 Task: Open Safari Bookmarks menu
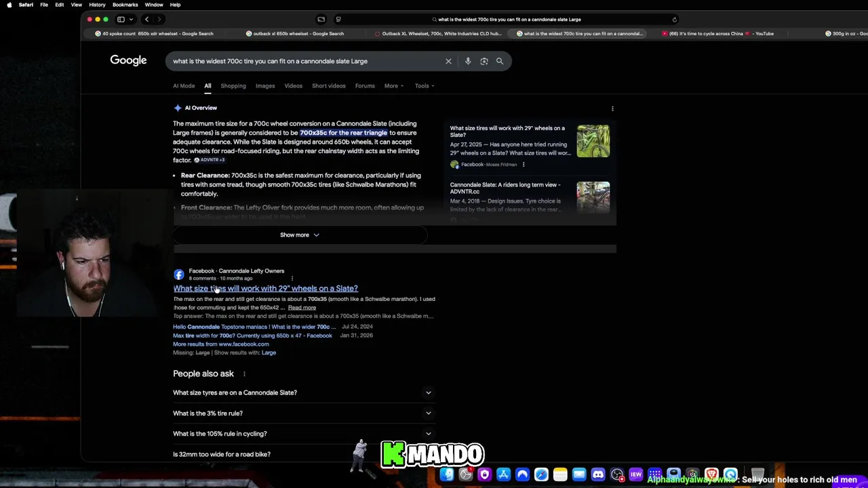point(125,5)
